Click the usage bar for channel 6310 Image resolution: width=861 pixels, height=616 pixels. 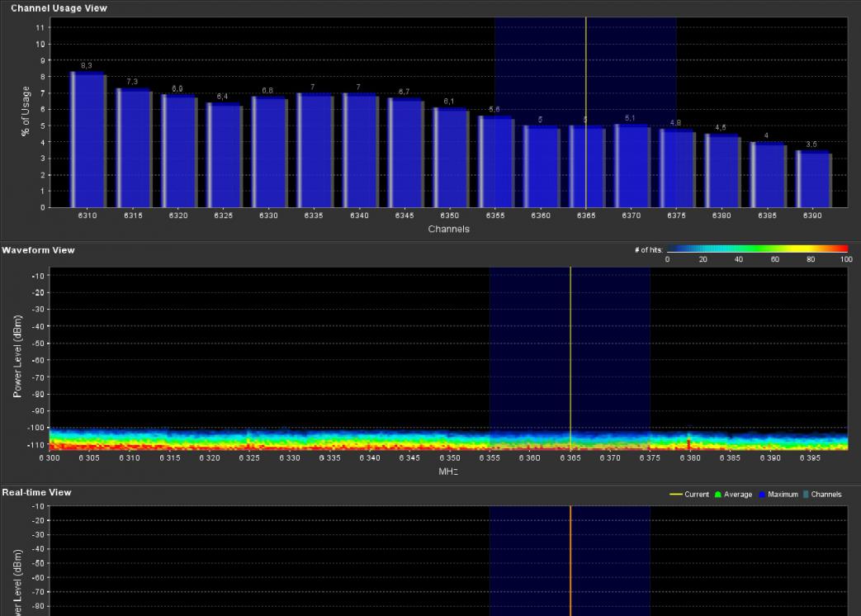[x=88, y=140]
